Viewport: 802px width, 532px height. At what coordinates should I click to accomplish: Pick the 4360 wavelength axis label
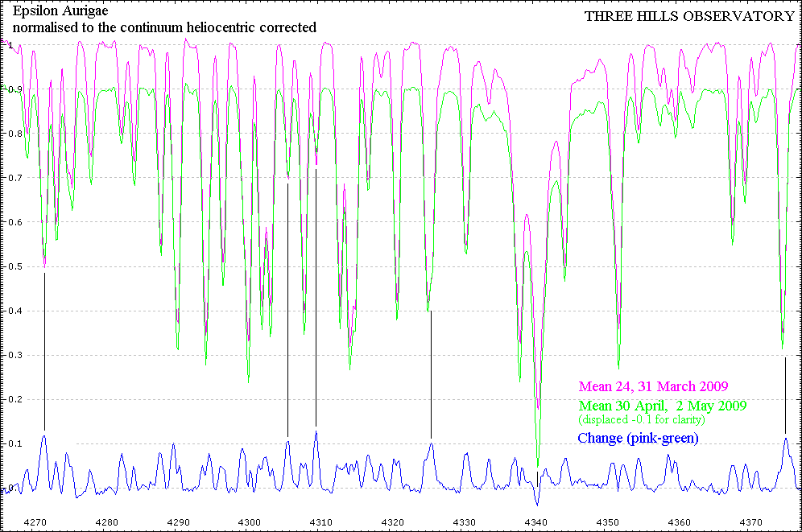[x=680, y=522]
